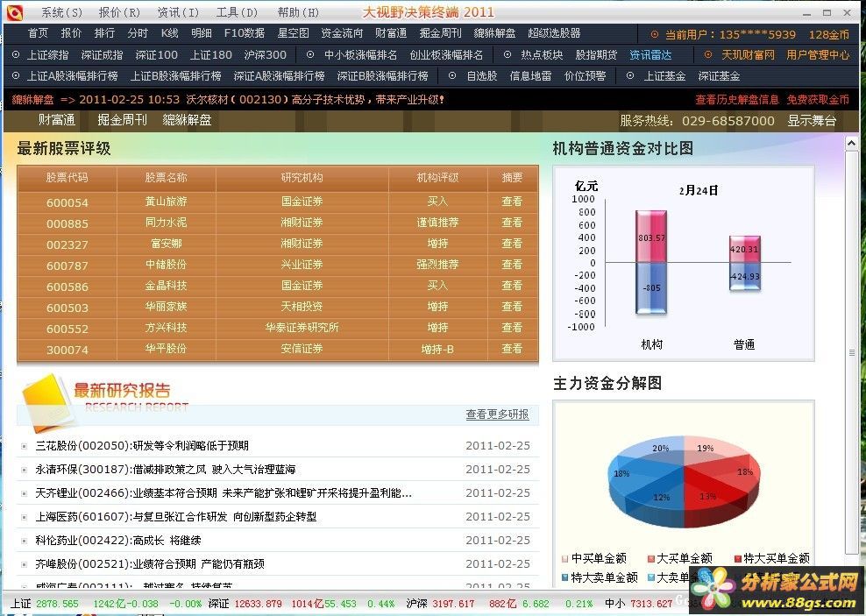Click stock name 富安娜
Image resolution: width=866 pixels, height=616 pixels.
[x=167, y=244]
